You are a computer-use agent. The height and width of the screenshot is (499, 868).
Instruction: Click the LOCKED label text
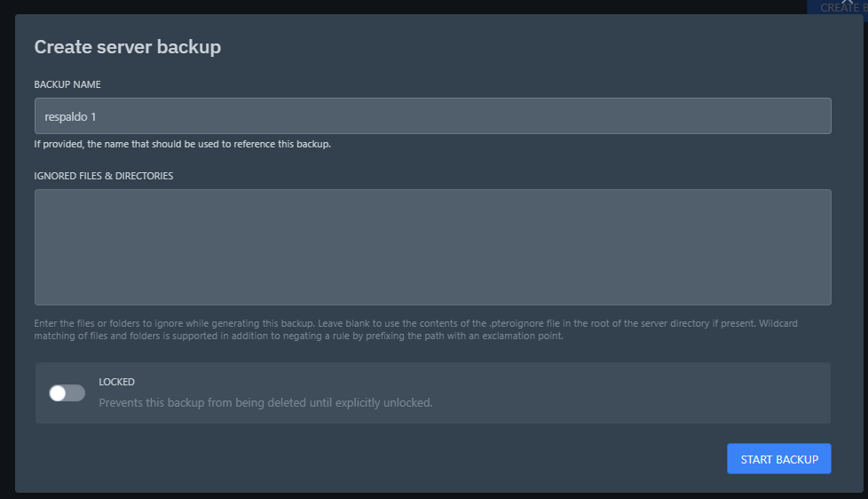coord(116,382)
